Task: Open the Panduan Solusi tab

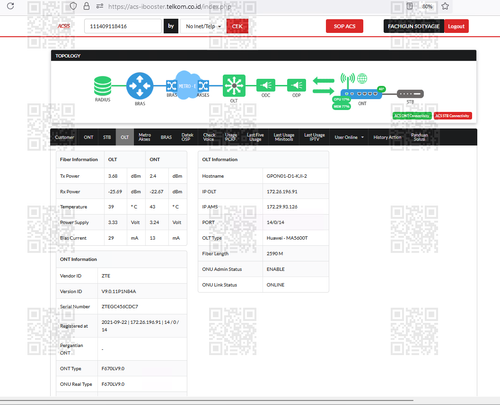Action: coord(419,137)
